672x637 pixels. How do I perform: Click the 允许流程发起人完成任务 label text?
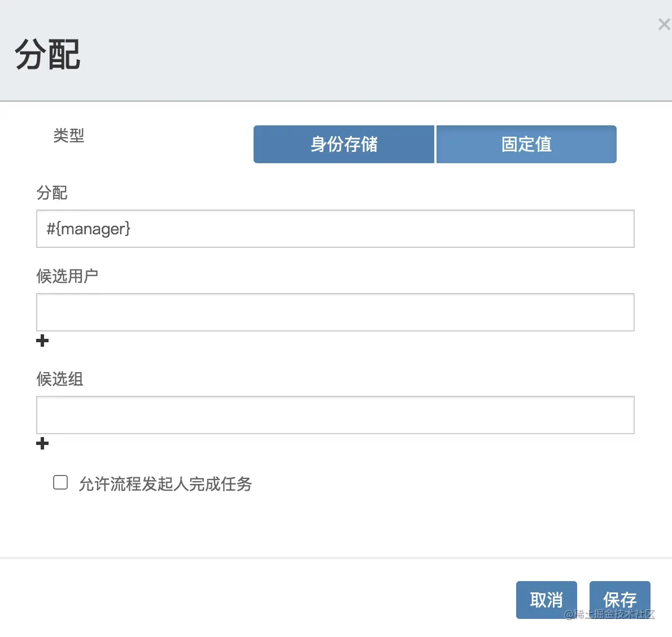pos(165,484)
